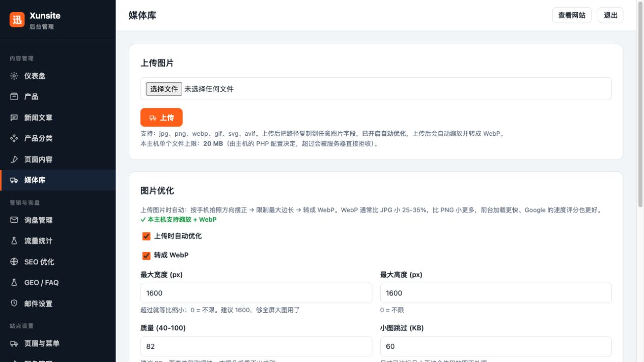Click the 后台管理 subtitle text
This screenshot has width=644, height=362.
click(42, 26)
